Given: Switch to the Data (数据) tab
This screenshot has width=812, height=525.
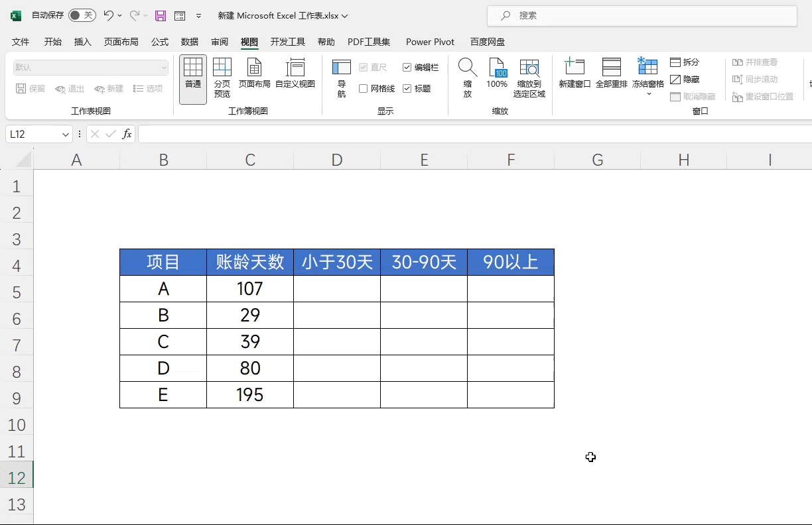Looking at the screenshot, I should click(190, 42).
